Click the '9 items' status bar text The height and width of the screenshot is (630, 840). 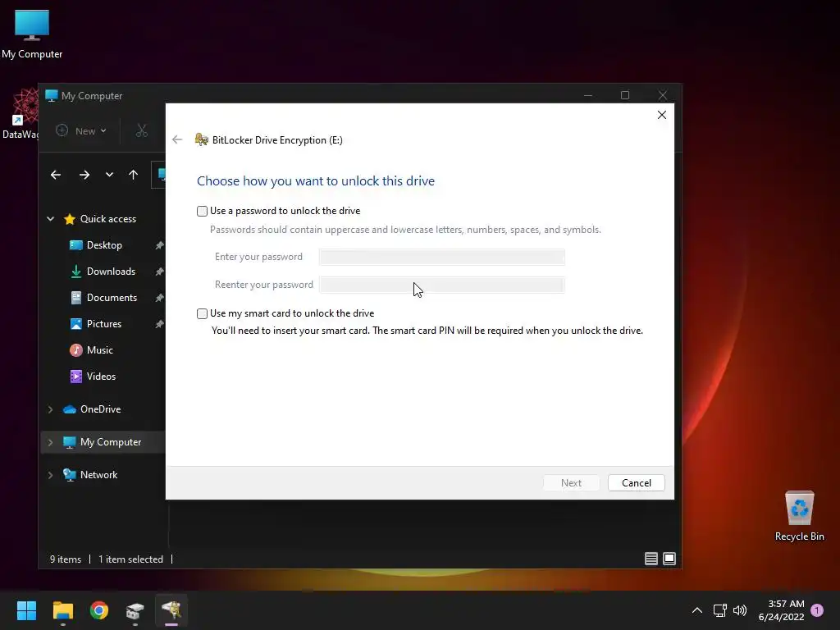point(66,559)
